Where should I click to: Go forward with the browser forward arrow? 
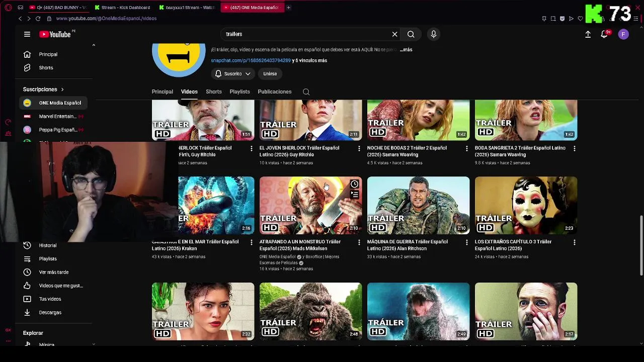(x=29, y=19)
